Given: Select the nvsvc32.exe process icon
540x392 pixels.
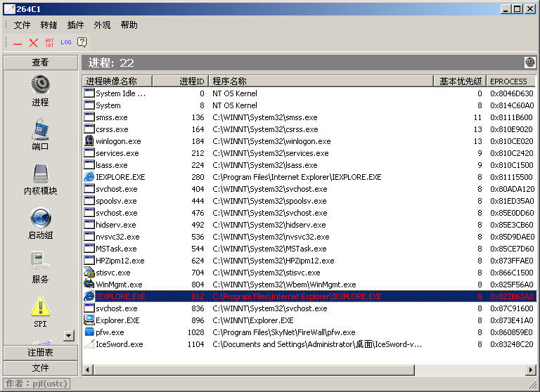Looking at the screenshot, I should point(89,237).
